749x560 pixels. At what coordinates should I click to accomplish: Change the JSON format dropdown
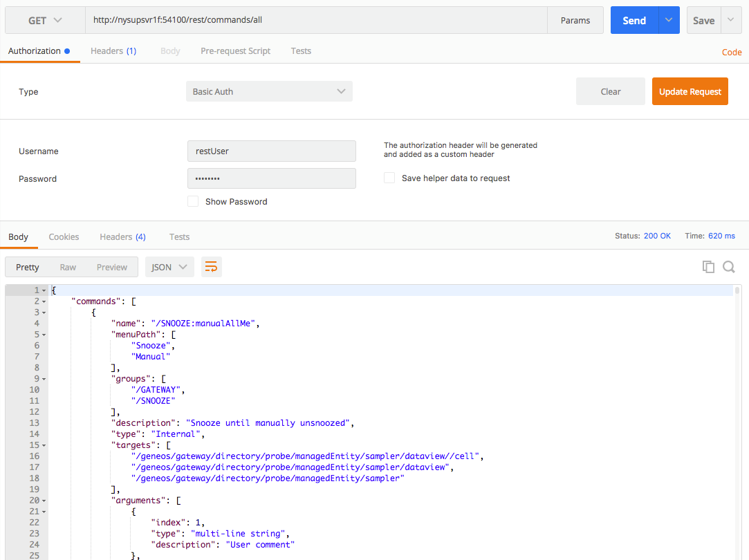169,268
